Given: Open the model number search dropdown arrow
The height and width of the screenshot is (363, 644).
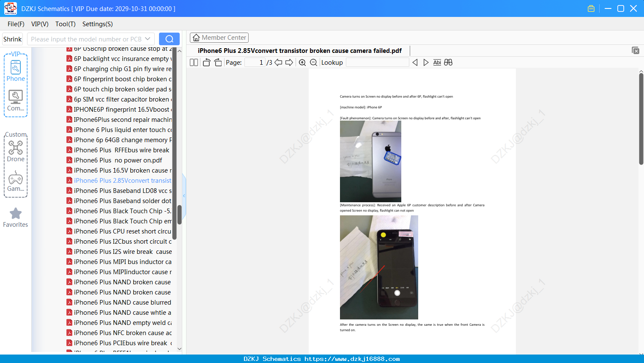Looking at the screenshot, I should tap(148, 39).
